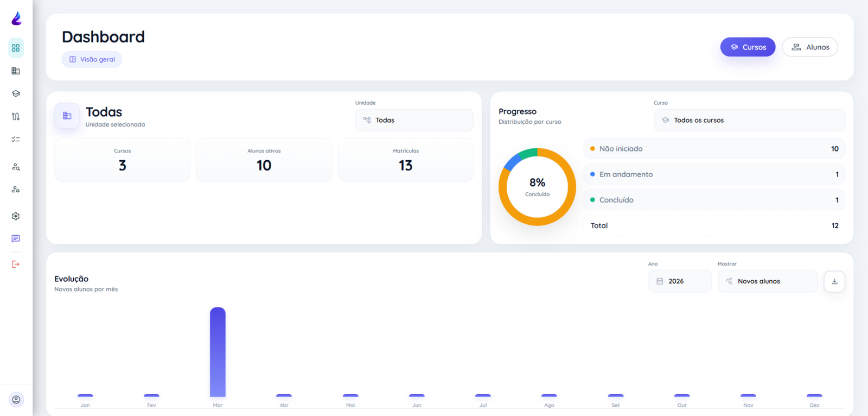Screen dimensions: 868x416
Task: Open the units building icon in sidebar
Action: pyautogui.click(x=16, y=71)
